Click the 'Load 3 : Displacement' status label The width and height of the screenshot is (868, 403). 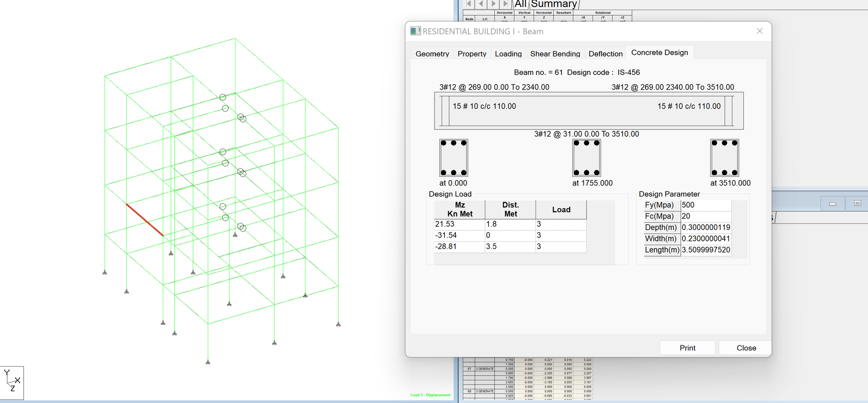point(431,395)
